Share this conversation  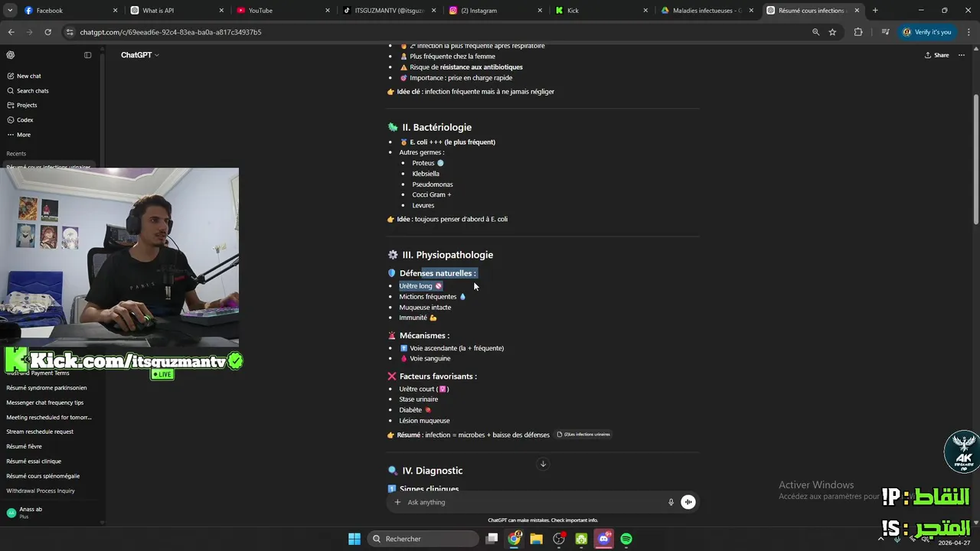(x=936, y=55)
